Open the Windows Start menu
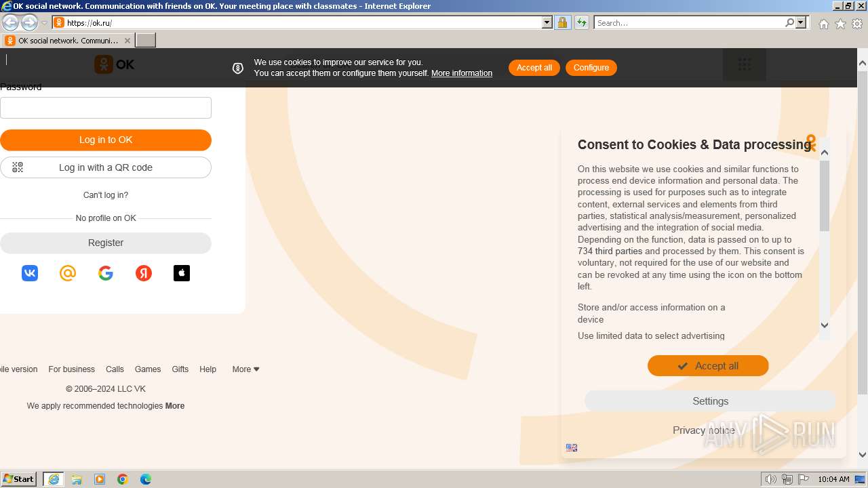This screenshot has width=868, height=488. [x=19, y=479]
